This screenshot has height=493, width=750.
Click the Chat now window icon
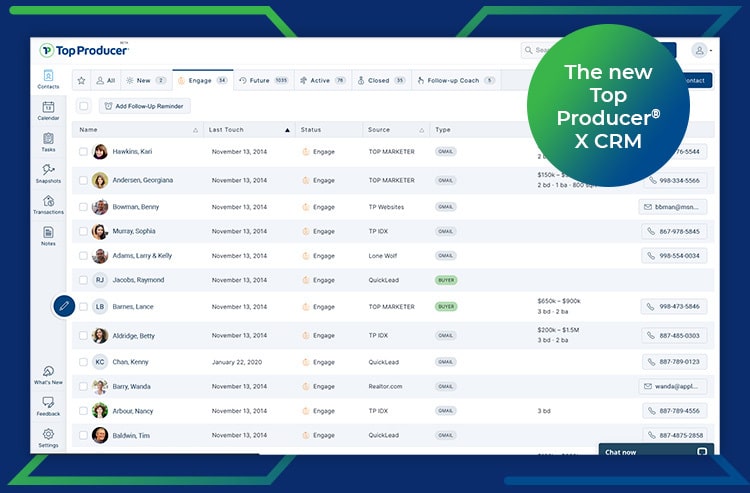click(702, 452)
